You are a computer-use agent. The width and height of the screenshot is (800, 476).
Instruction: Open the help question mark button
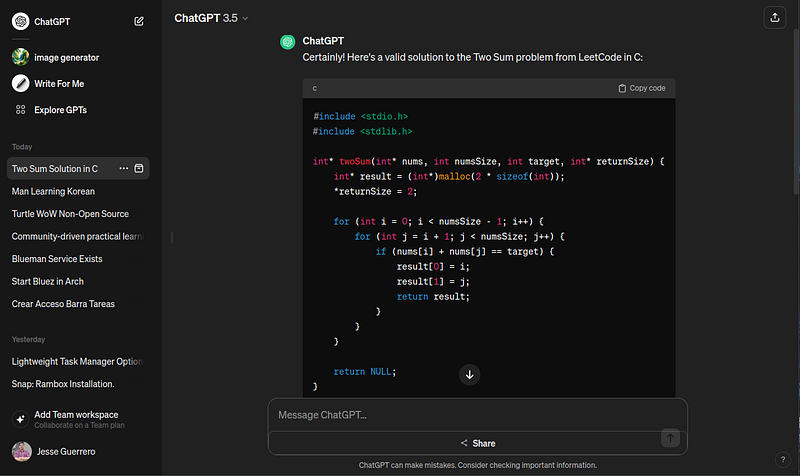(x=783, y=460)
